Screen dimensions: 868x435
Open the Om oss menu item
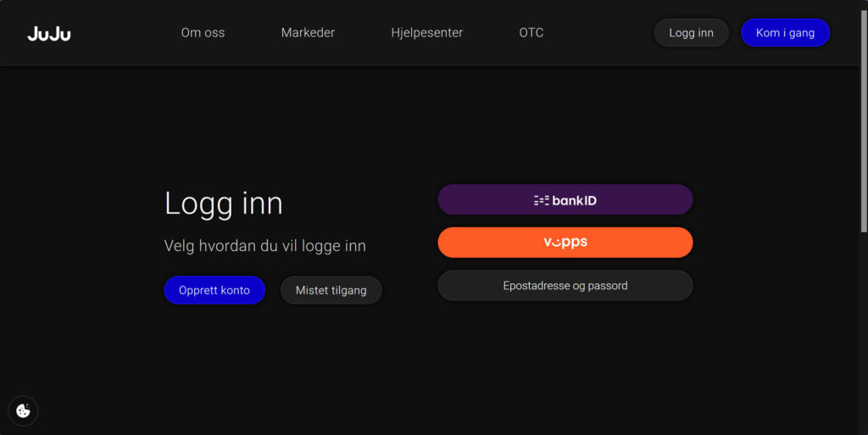pos(203,33)
